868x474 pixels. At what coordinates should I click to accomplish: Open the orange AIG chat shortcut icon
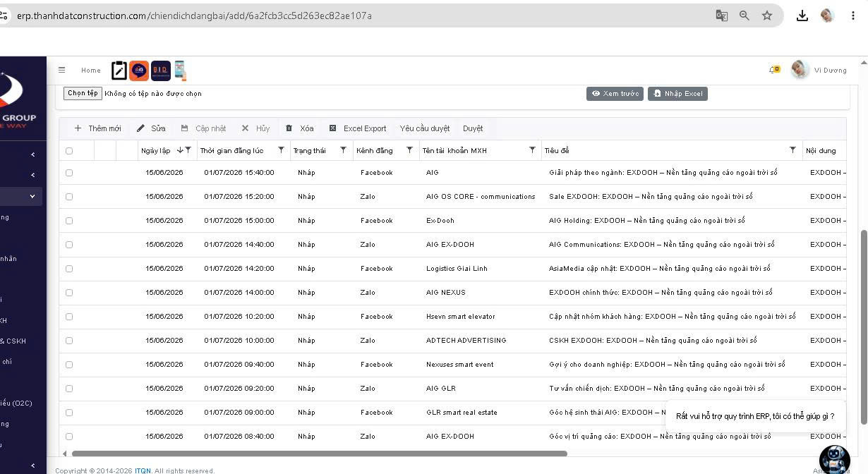139,71
